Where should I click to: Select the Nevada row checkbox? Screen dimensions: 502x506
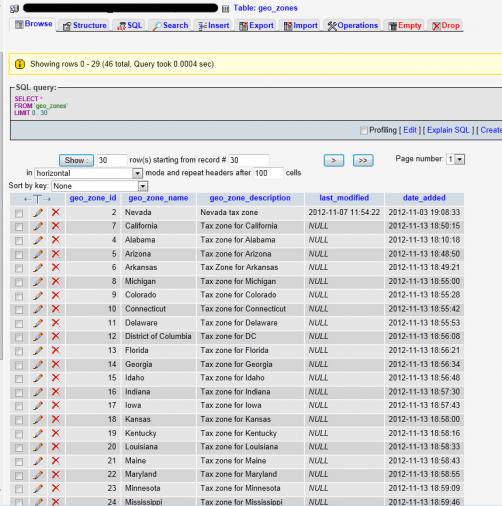(19, 213)
